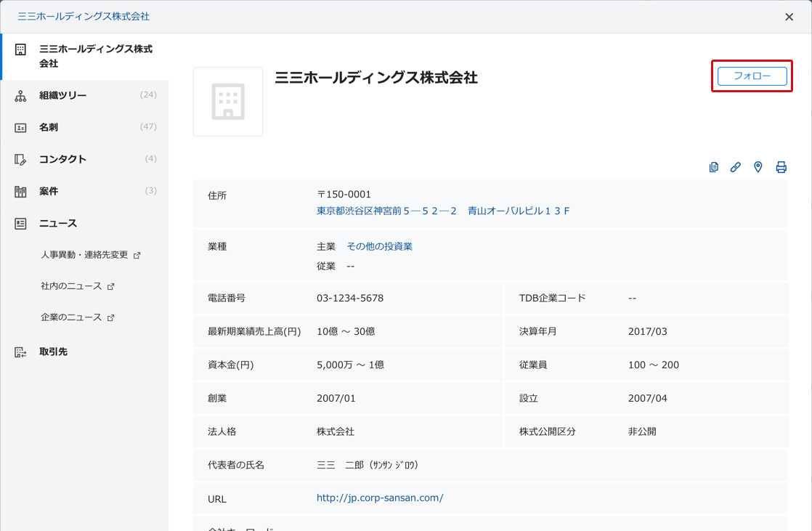
Task: Click the printer icon
Action: [781, 167]
